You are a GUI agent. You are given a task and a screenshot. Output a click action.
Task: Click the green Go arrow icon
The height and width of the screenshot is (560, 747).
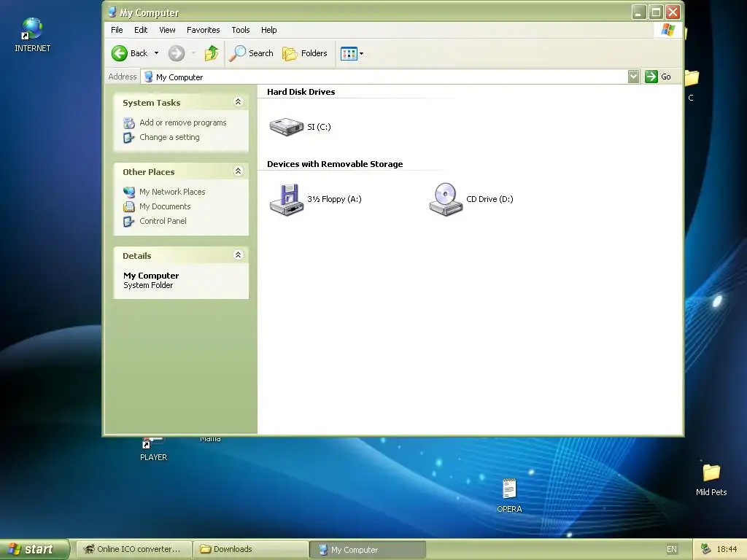pyautogui.click(x=651, y=77)
